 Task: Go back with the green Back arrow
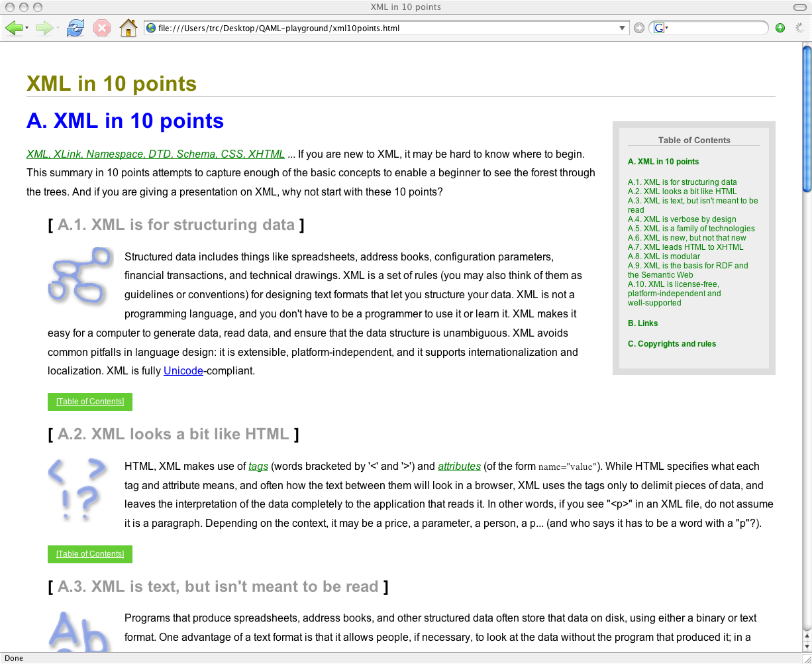[x=13, y=28]
